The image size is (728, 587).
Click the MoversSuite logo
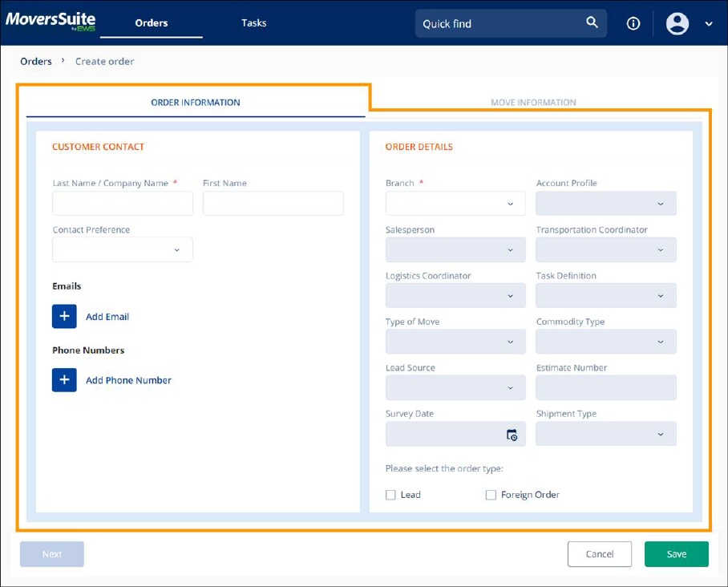pyautogui.click(x=51, y=22)
